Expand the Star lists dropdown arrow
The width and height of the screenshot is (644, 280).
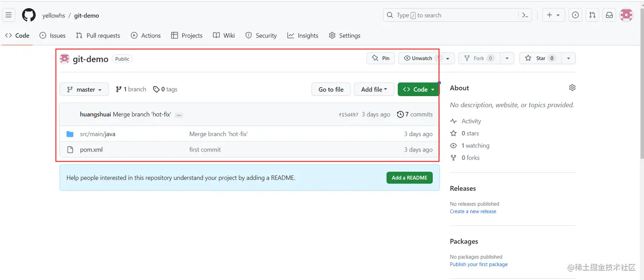(x=569, y=58)
